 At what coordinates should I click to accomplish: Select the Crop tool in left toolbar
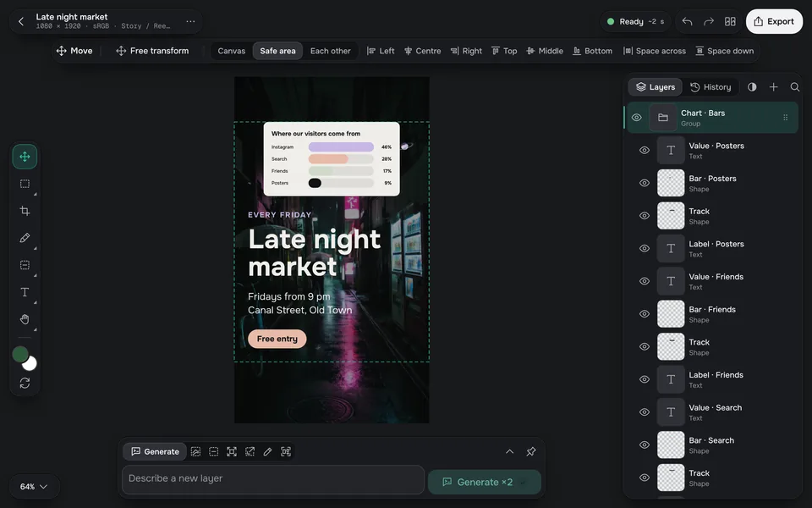25,211
